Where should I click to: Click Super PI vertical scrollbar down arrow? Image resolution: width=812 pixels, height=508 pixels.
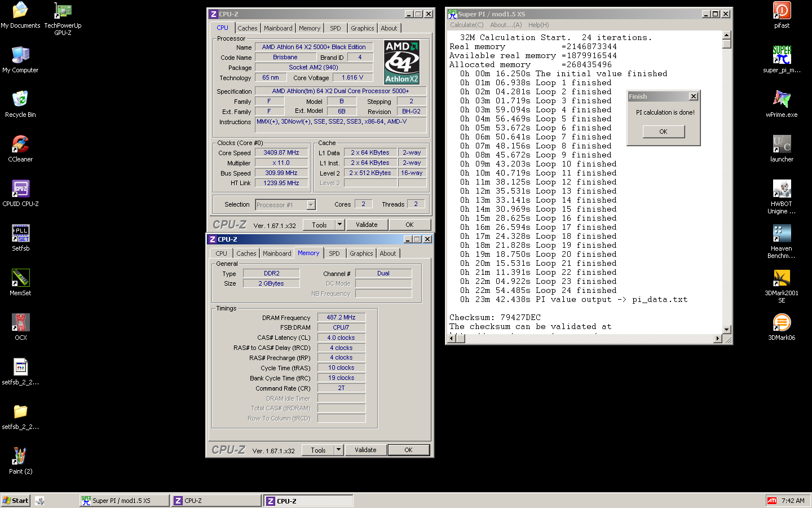pos(727,330)
